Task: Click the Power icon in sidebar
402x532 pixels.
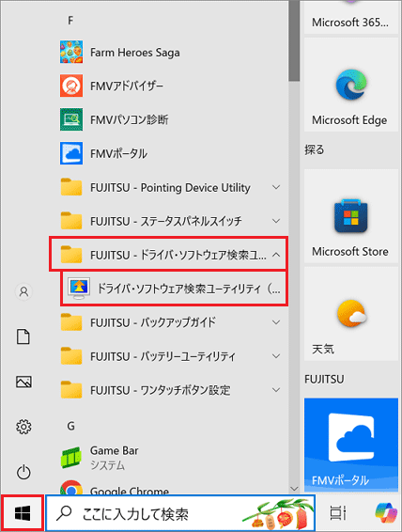Action: [23, 472]
